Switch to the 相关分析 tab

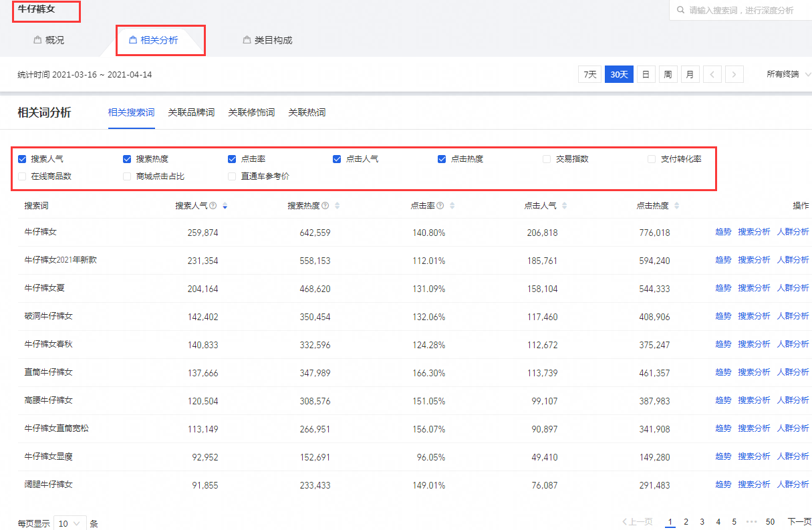coord(154,40)
